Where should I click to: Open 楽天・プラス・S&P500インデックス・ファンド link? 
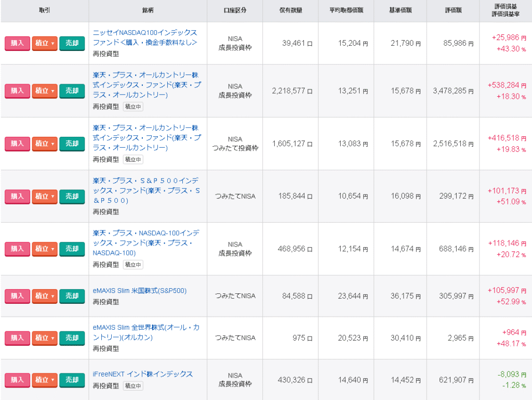(x=146, y=190)
